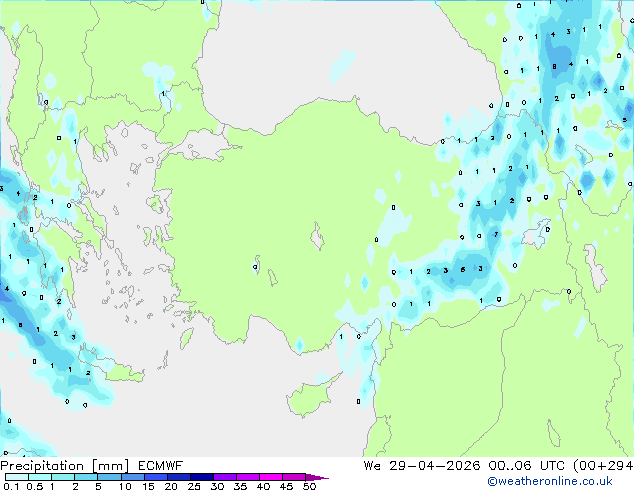Screen dimensions: 634x490
Task: Pick the legend swatch between 35 and 40
Action: (248, 477)
